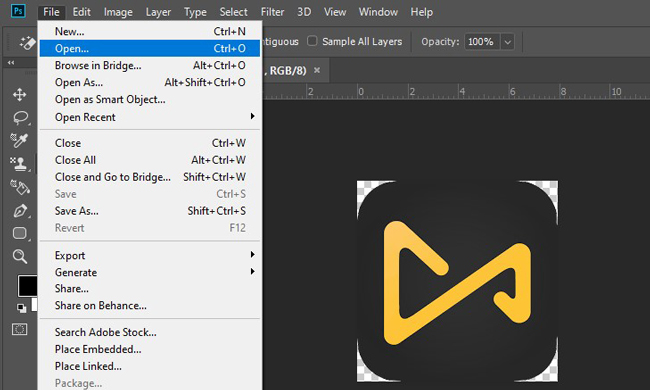Select the Pen tool
The width and height of the screenshot is (650, 390).
pyautogui.click(x=20, y=211)
